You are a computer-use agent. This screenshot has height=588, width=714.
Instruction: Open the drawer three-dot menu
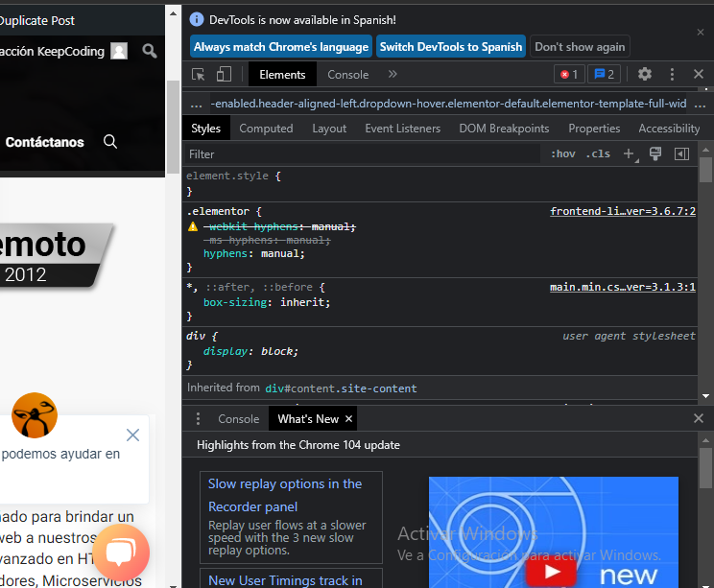tap(198, 419)
